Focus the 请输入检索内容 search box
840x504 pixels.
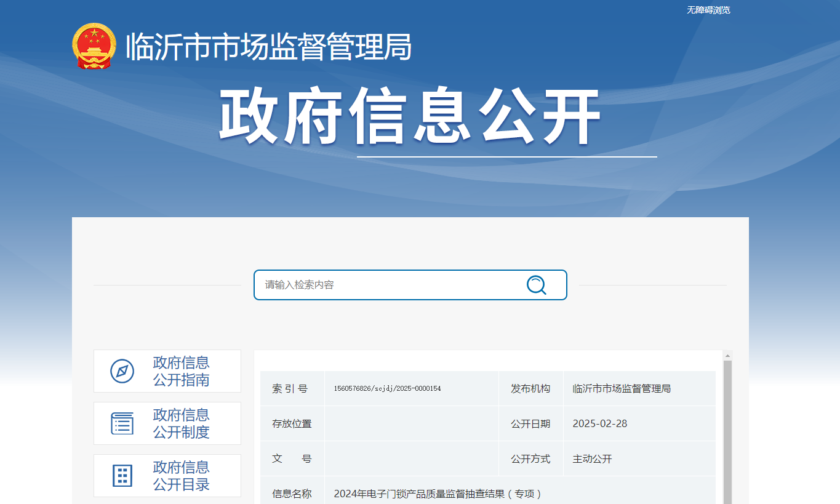tap(388, 285)
